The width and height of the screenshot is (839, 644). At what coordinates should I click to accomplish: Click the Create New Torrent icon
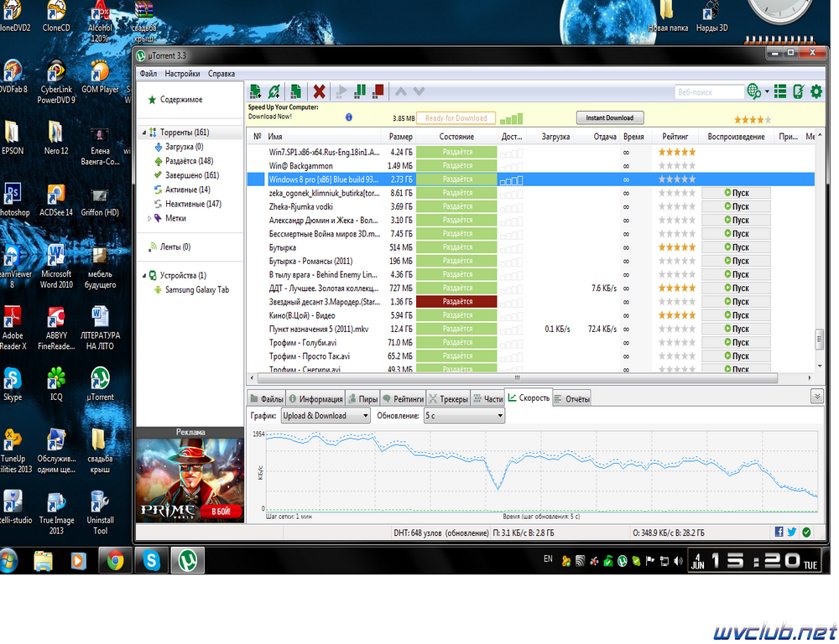[x=295, y=91]
